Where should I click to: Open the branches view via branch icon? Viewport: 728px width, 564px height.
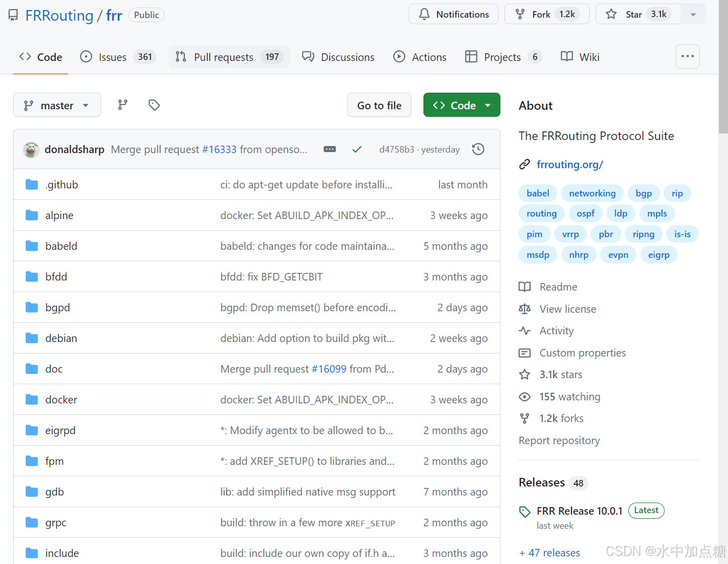122,105
